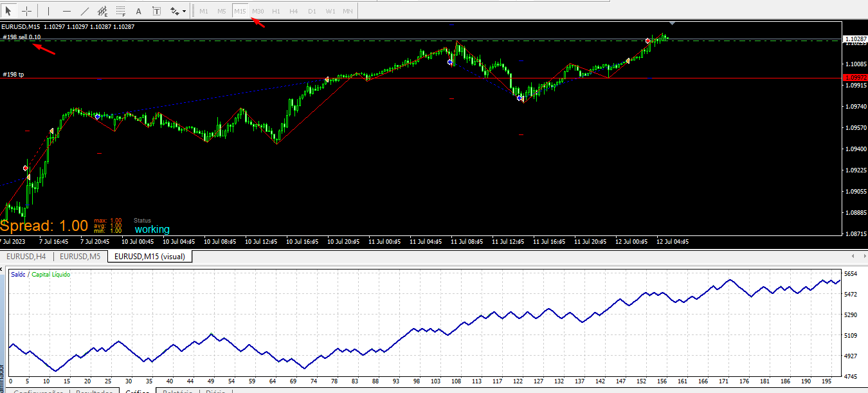
Task: Click the current price tag 1.10287
Action: tap(854, 39)
